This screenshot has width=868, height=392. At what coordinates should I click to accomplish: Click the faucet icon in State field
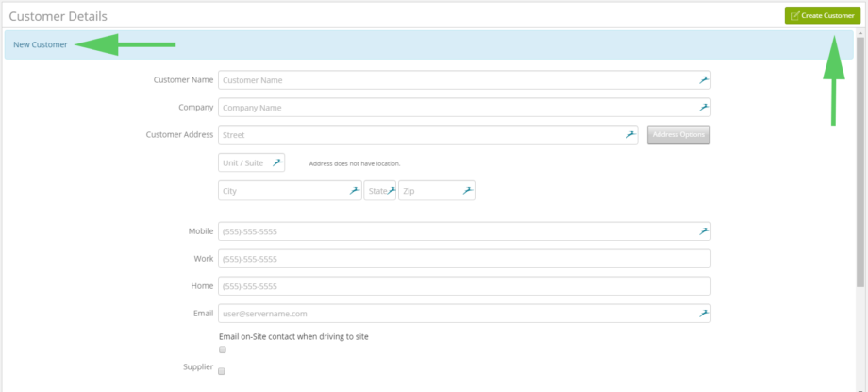point(392,191)
